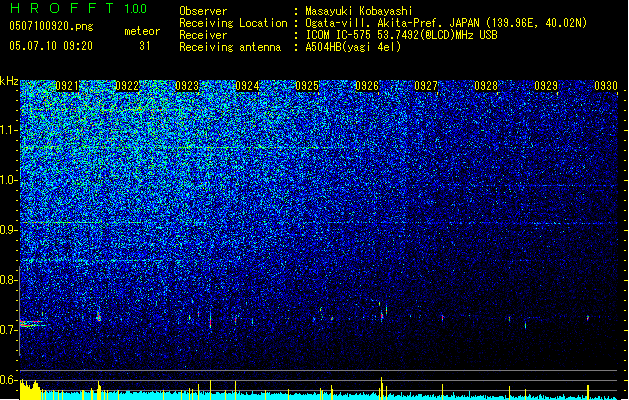
Task: Click the 0921 time marker
Action: [x=67, y=86]
